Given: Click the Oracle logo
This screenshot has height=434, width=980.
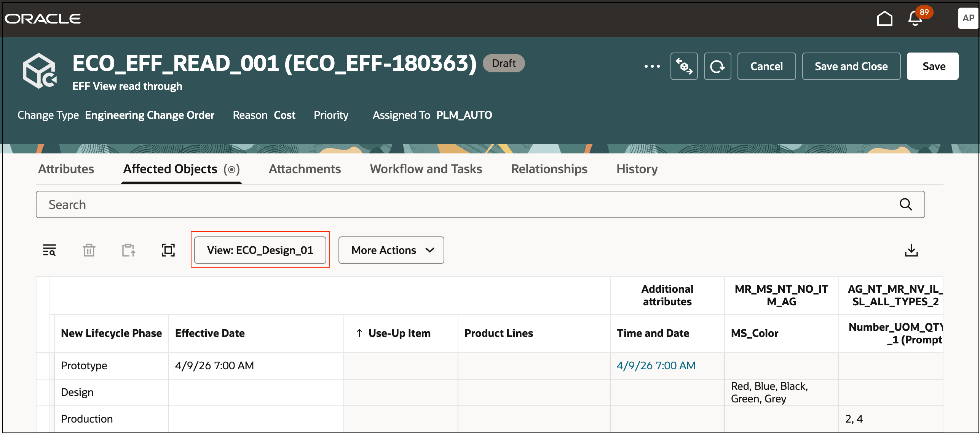Looking at the screenshot, I should (x=43, y=18).
